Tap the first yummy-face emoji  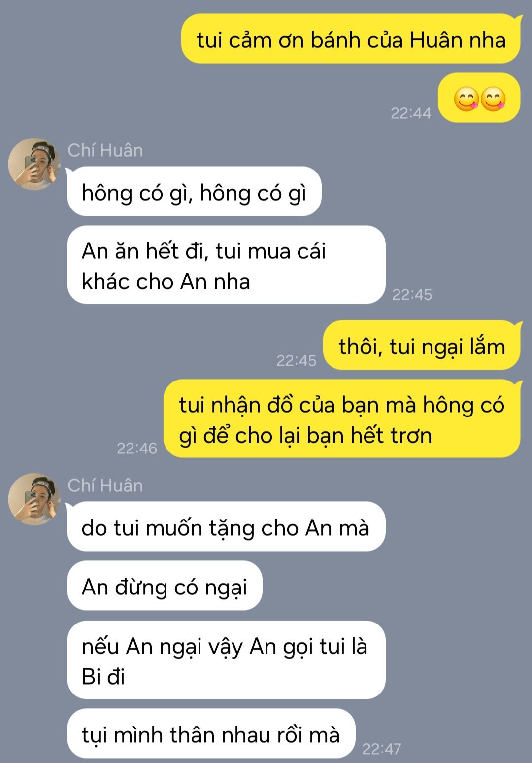pos(465,99)
